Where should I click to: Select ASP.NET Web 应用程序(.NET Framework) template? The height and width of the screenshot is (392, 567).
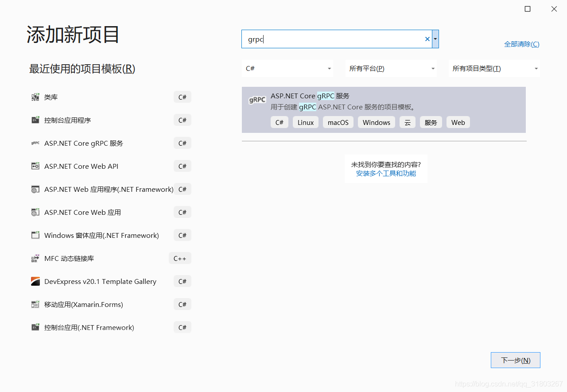tap(111, 189)
